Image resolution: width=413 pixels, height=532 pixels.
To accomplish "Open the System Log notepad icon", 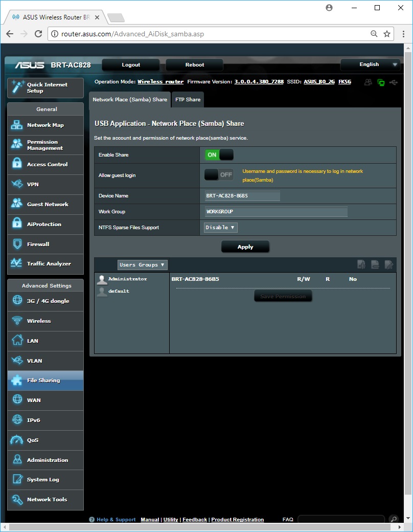I will [17, 479].
